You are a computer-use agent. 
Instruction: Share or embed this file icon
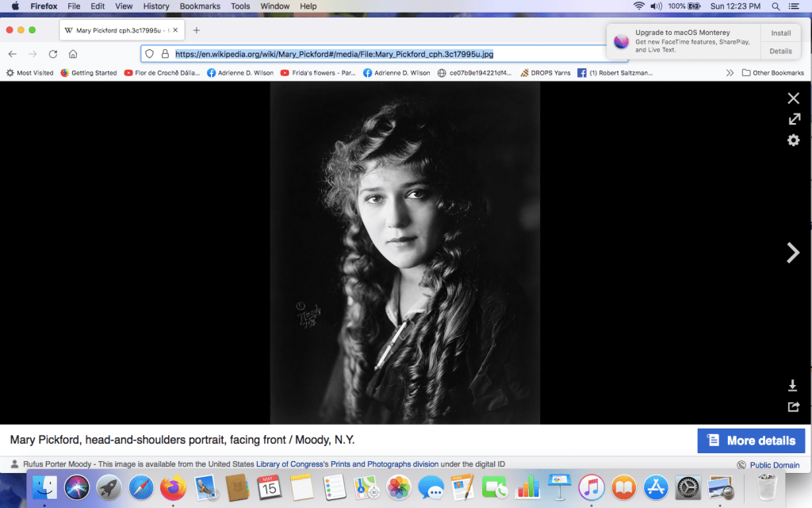[792, 406]
